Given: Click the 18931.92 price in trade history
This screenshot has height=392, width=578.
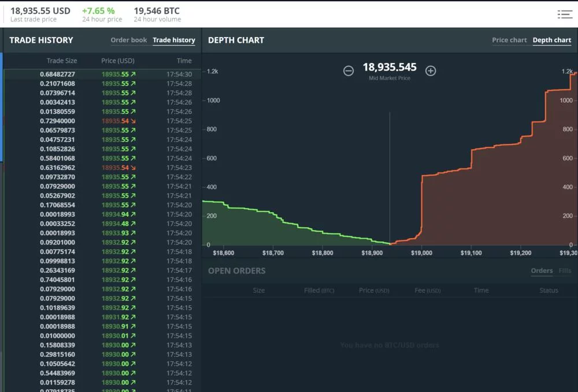Looking at the screenshot, I should tap(116, 317).
